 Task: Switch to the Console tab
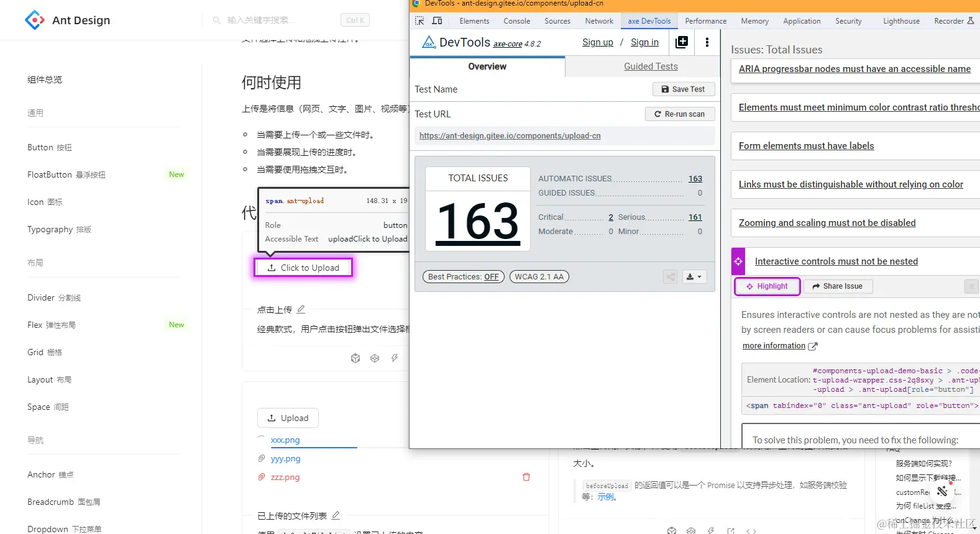pyautogui.click(x=517, y=21)
